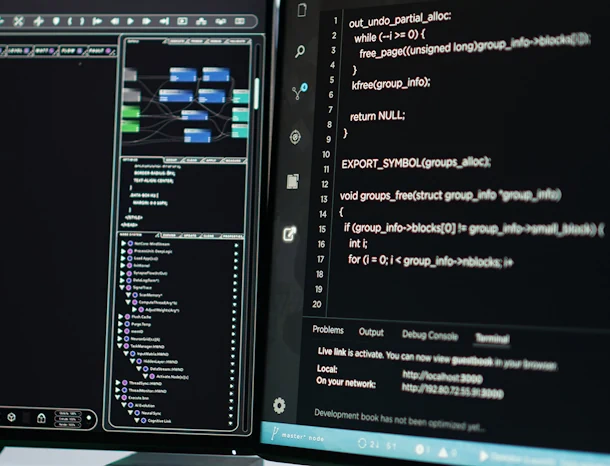
Task: Click the linked-nodes icon in top toolbar
Action: point(221,21)
